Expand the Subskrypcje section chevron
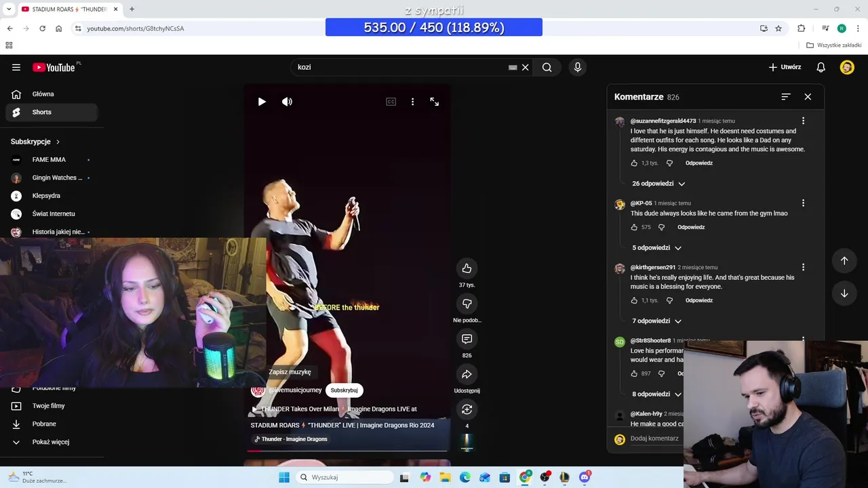The width and height of the screenshot is (868, 488). tap(58, 142)
